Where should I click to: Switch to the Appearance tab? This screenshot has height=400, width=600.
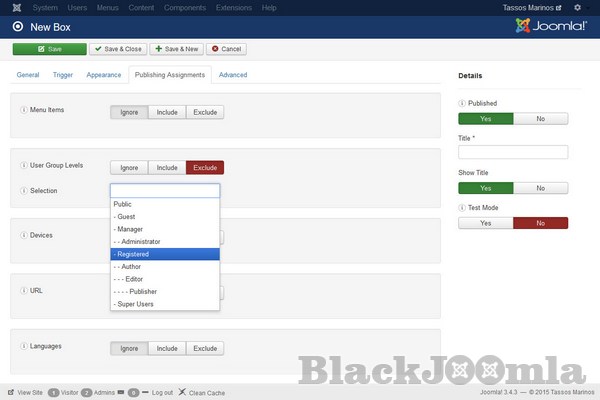click(x=103, y=75)
